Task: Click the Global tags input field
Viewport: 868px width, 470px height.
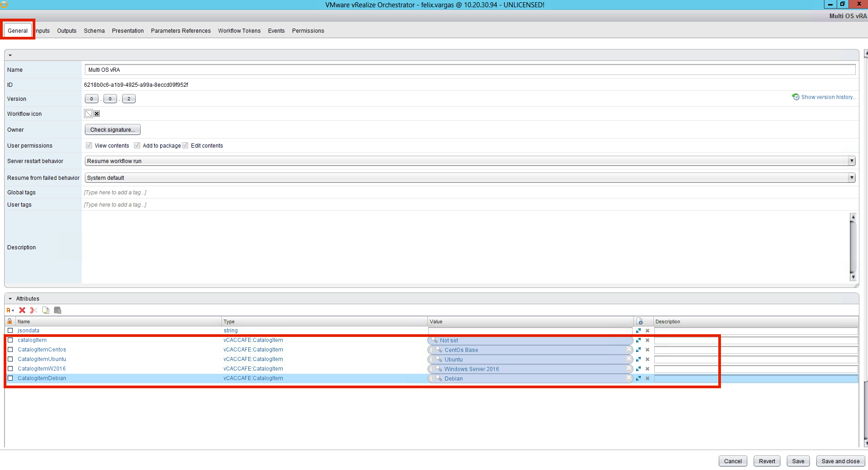Action: pyautogui.click(x=470, y=193)
